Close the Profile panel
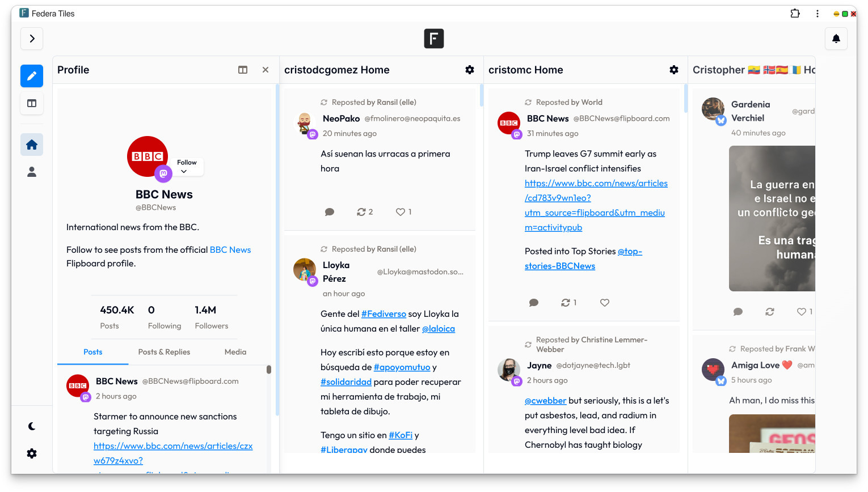This screenshot has height=492, width=868. 266,70
